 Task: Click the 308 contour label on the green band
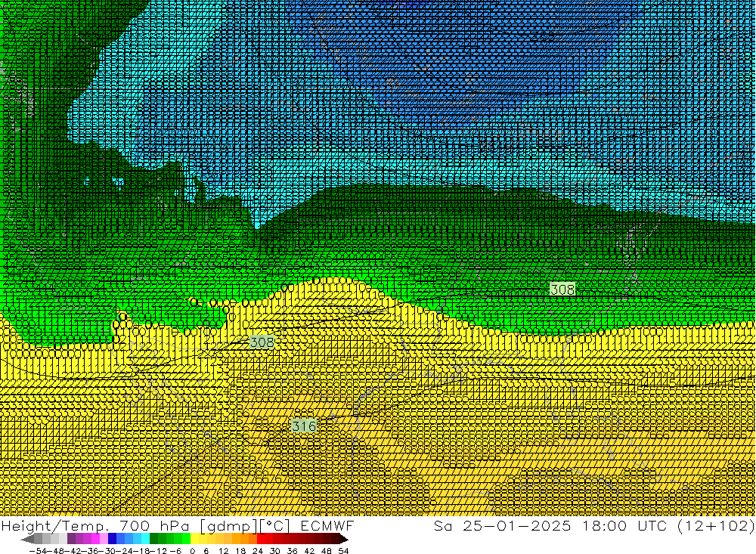[x=562, y=289]
